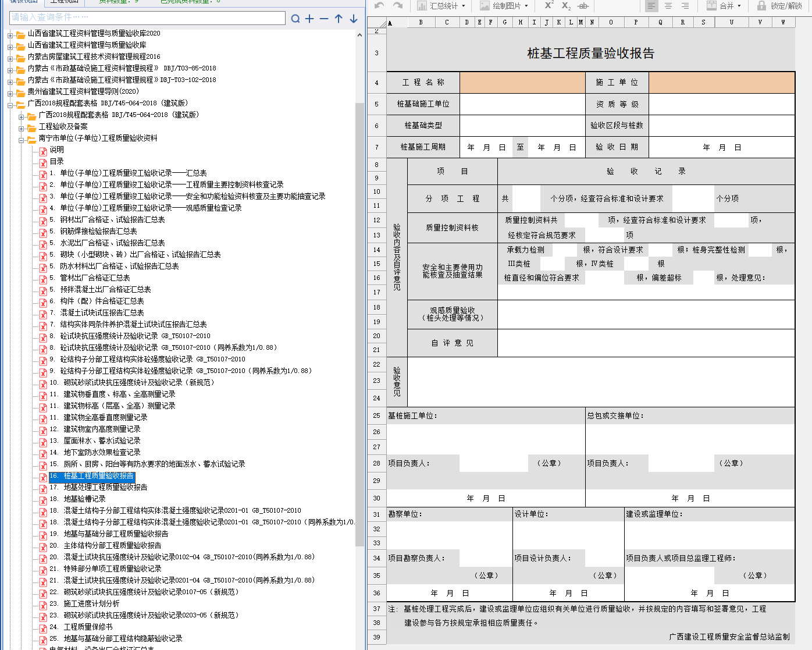Click orange 施工单位 input cell
Screen dimensions: 812x650
click(x=722, y=83)
